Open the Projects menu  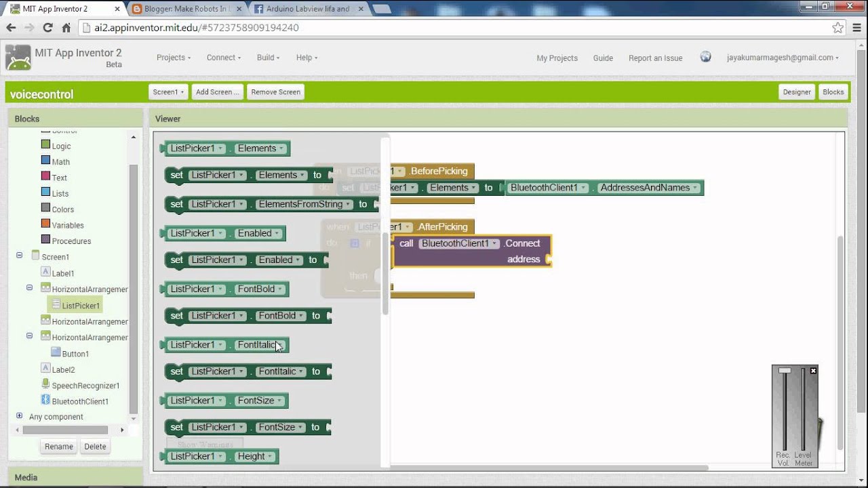click(173, 58)
